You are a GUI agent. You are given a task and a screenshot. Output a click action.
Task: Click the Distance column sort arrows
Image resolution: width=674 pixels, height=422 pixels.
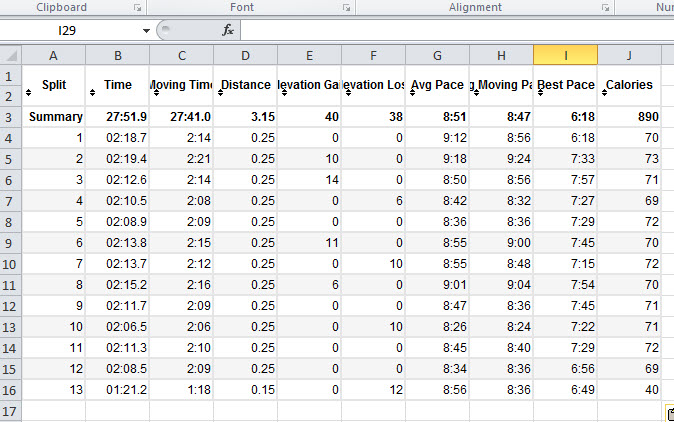tap(221, 92)
